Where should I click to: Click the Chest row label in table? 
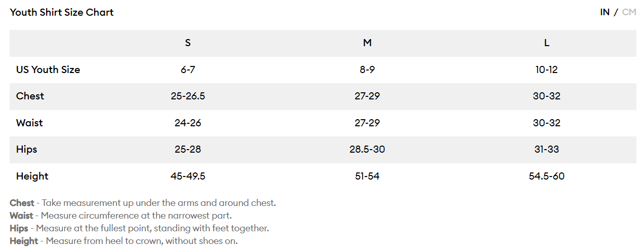(30, 96)
